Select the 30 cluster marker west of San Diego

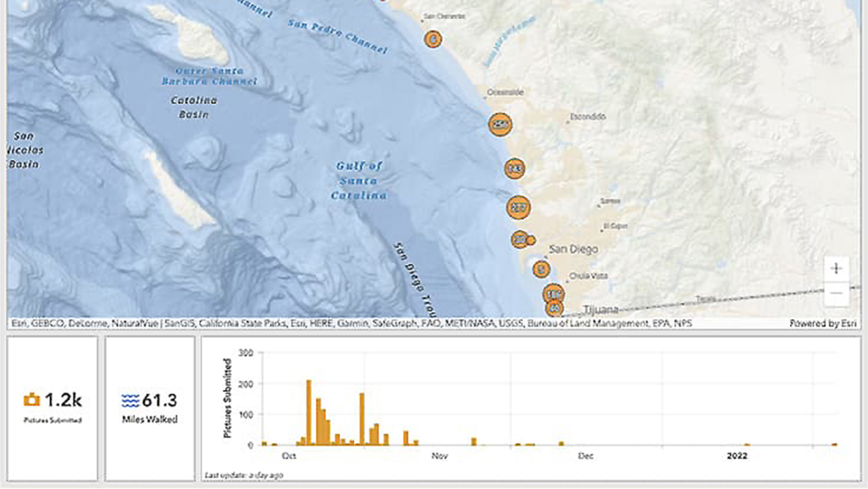click(519, 239)
